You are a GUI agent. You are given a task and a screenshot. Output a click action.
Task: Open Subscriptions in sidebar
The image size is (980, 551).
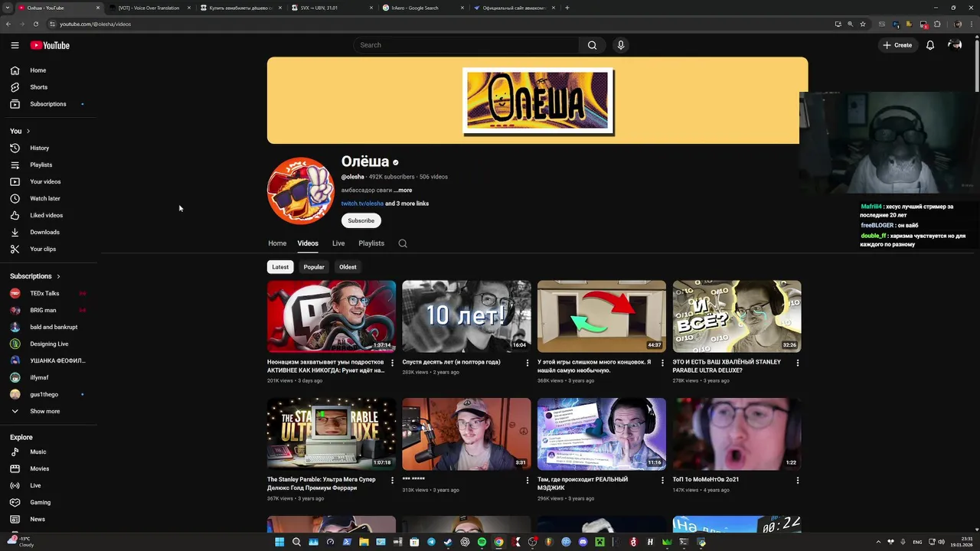pyautogui.click(x=49, y=104)
